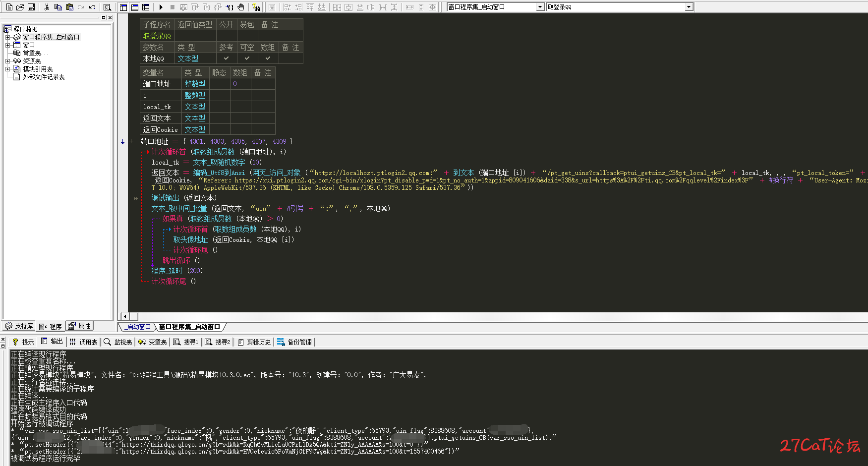Switch to the 支持库 tab
The image size is (868, 466).
pos(19,326)
